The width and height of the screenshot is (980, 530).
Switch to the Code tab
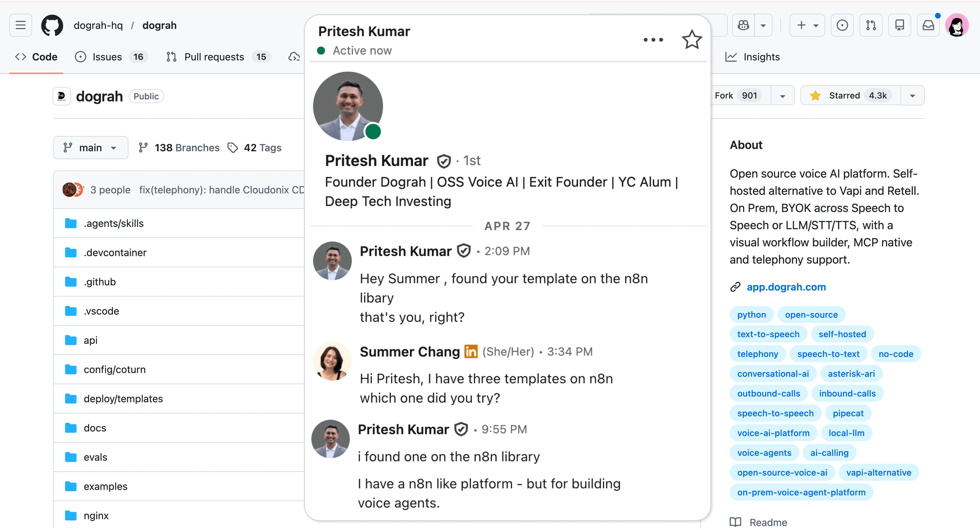coord(36,57)
